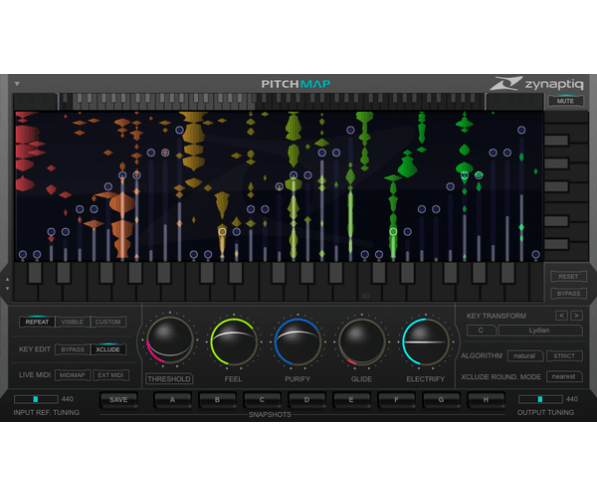Click the FEEL knob
597x497 pixels.
233,342
